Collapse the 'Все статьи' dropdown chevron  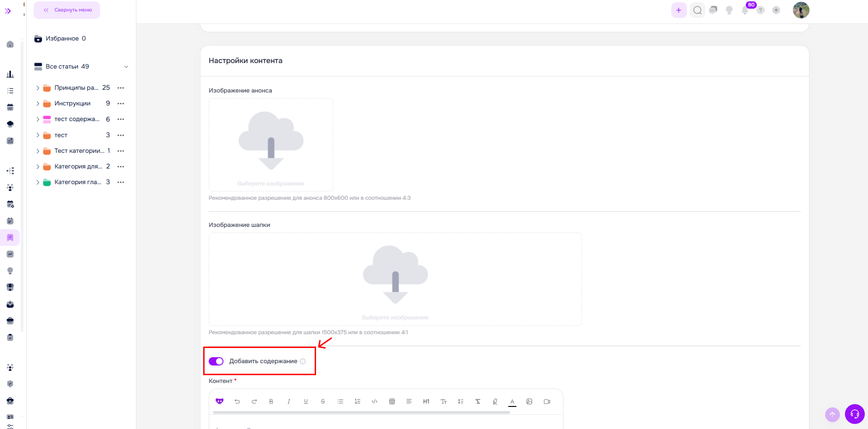tap(126, 67)
